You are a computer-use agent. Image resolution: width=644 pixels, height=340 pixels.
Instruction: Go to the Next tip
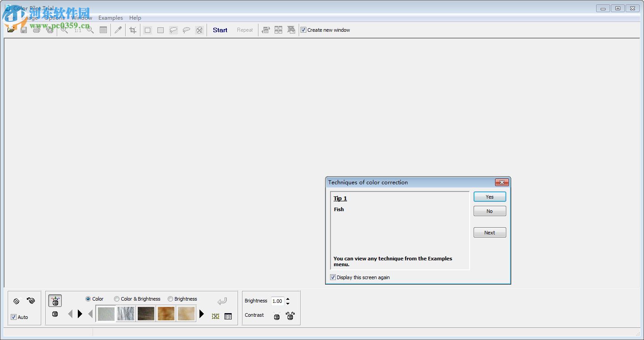click(490, 233)
